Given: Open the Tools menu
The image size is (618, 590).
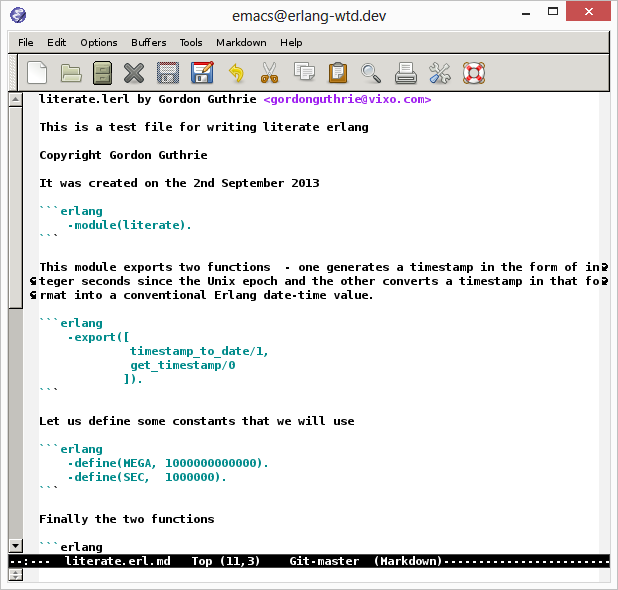Looking at the screenshot, I should click(191, 43).
